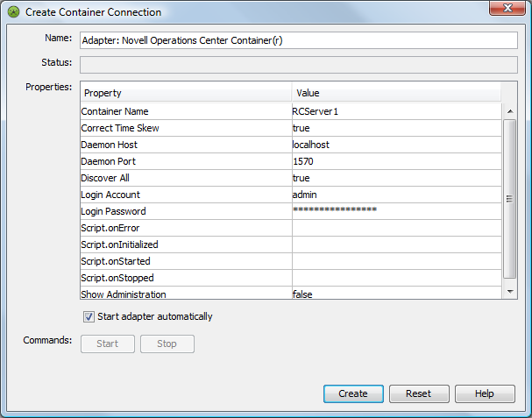532x418 pixels.
Task: Click the Stop command button
Action: [x=167, y=344]
